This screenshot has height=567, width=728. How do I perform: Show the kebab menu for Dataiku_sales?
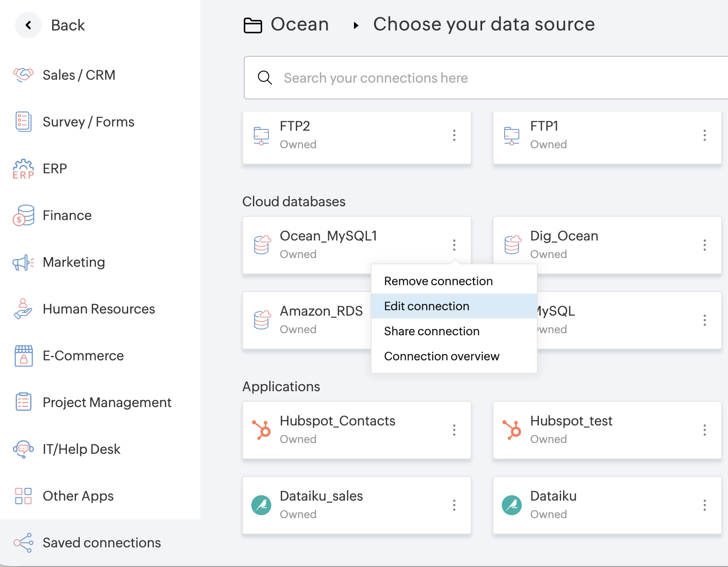454,505
